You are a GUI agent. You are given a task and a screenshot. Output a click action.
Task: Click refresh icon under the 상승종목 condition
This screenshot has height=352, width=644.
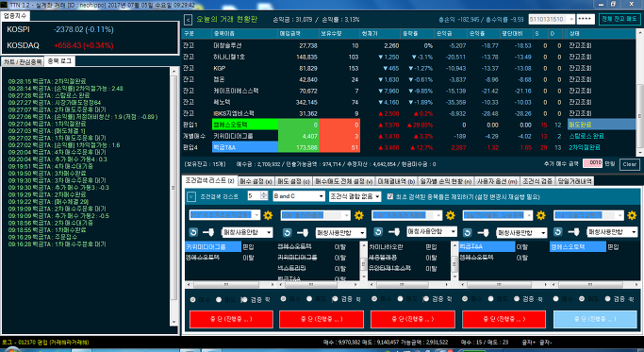pyautogui.click(x=468, y=233)
